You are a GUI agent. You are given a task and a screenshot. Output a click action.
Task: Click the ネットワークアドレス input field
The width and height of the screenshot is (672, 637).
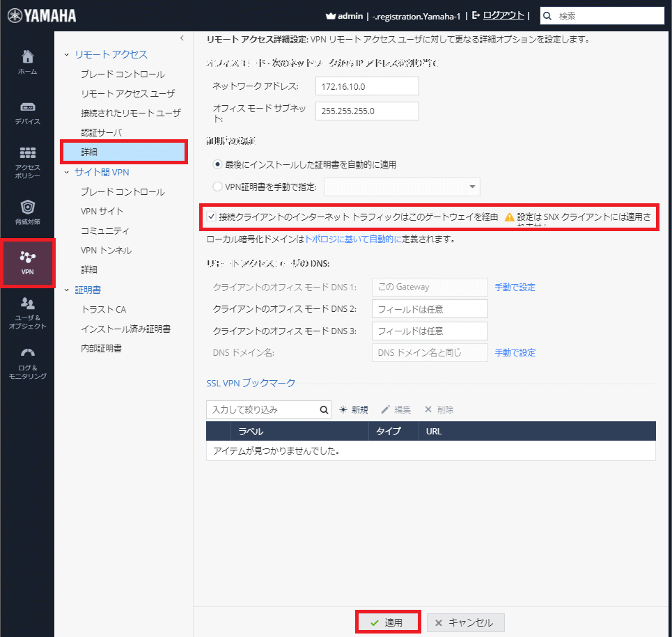click(x=367, y=86)
